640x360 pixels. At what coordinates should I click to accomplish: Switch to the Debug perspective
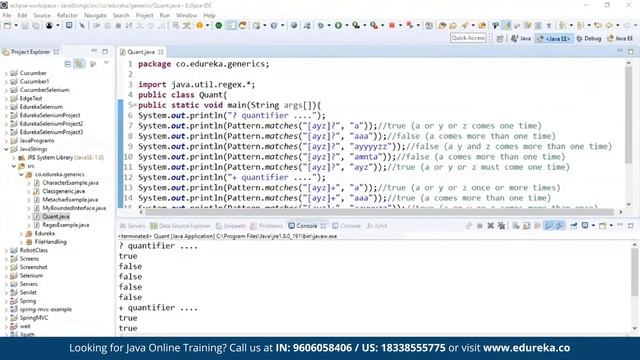588,38
